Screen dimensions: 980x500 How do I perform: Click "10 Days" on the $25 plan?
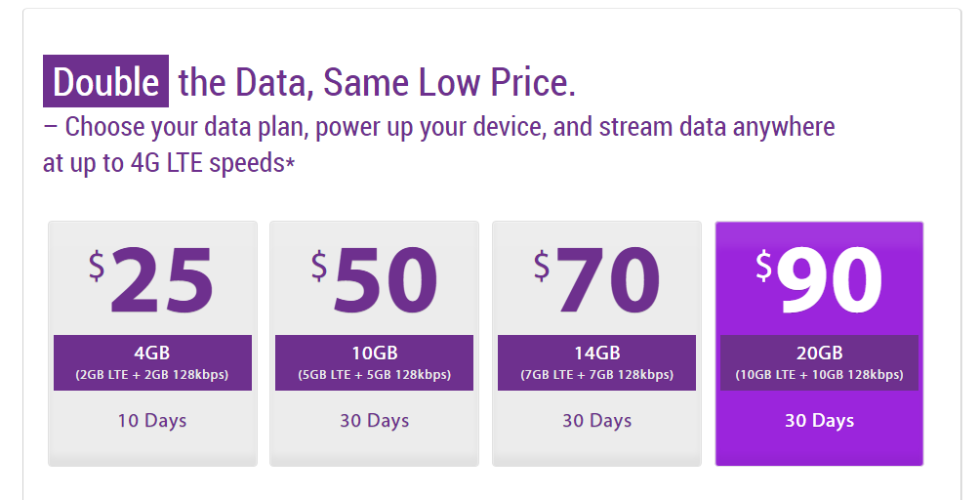[x=152, y=421]
